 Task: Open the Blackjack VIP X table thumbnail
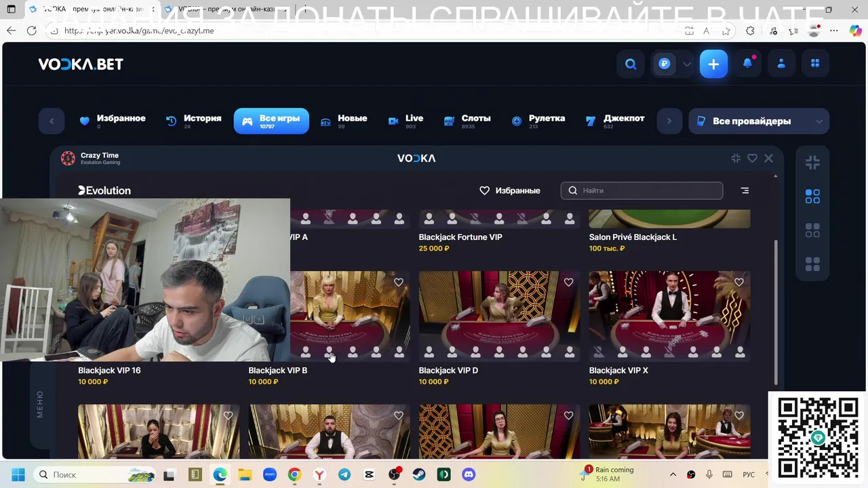tap(669, 316)
